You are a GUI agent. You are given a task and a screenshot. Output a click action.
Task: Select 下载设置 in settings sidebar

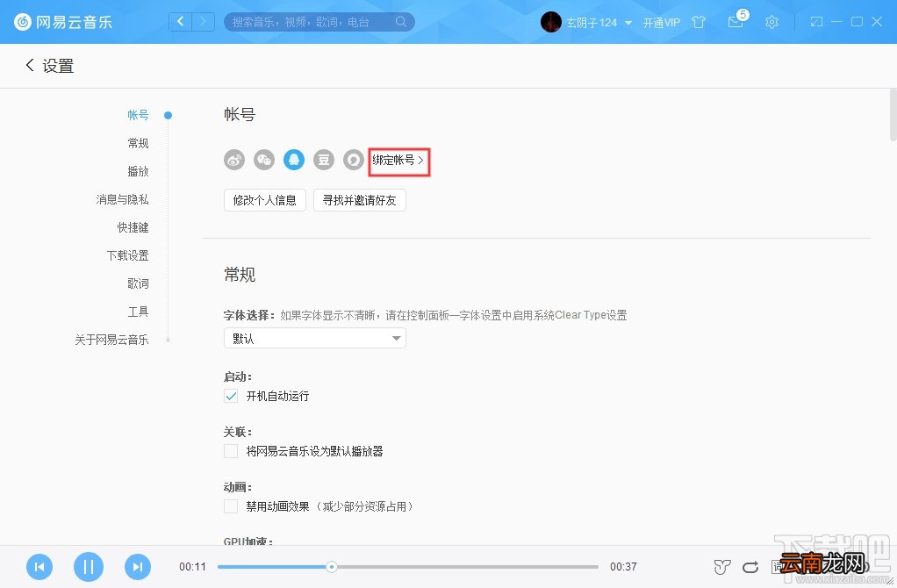click(127, 255)
